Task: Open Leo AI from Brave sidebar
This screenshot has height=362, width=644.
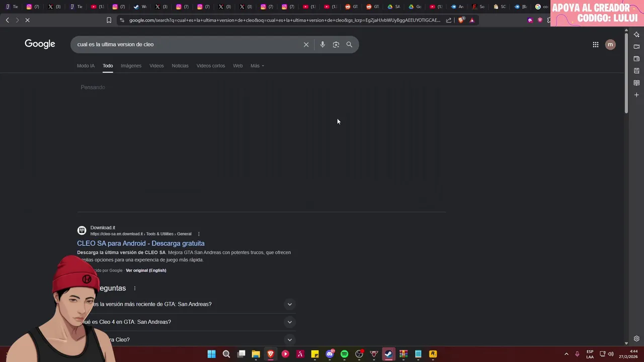Action: [636, 35]
